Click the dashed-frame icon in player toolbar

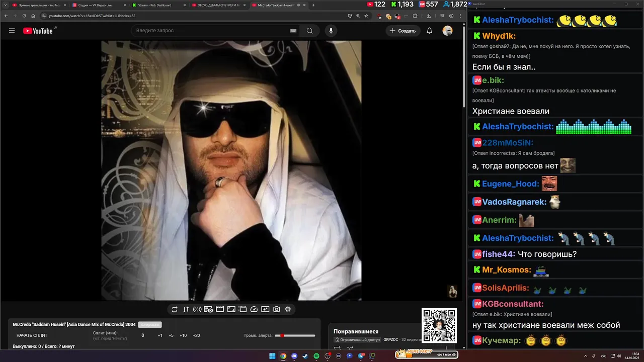click(x=243, y=309)
